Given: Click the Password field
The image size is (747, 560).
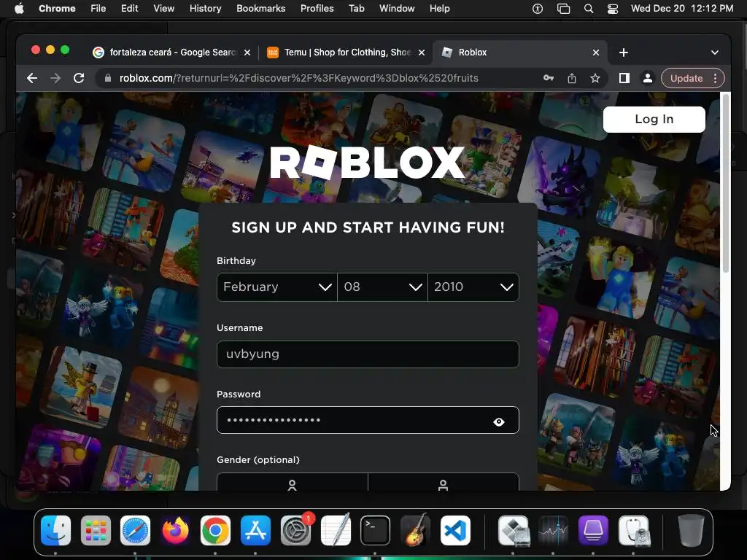Looking at the screenshot, I should [x=368, y=420].
